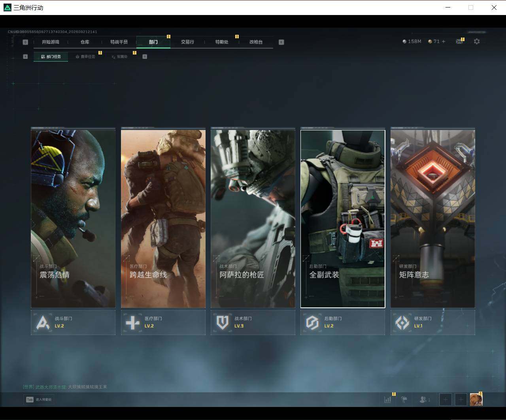Open the 交易行 tab

(187, 42)
